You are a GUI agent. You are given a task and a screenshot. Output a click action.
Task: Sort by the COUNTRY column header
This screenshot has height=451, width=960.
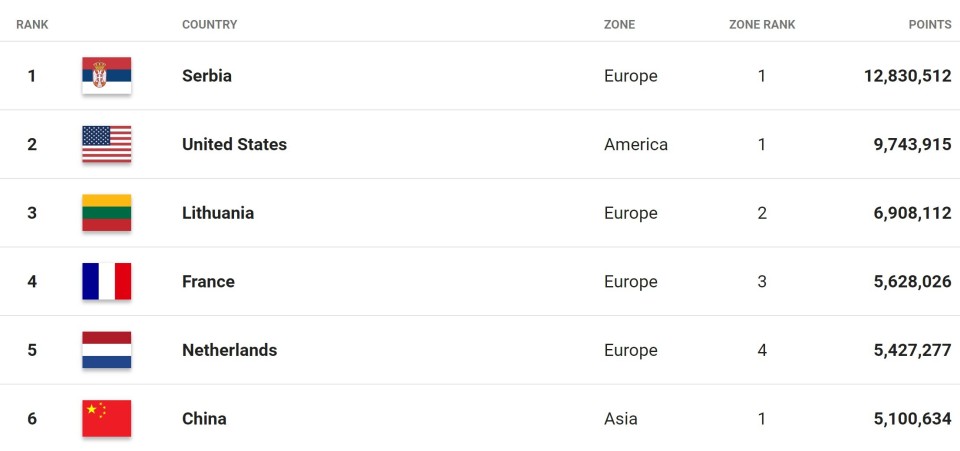(209, 25)
